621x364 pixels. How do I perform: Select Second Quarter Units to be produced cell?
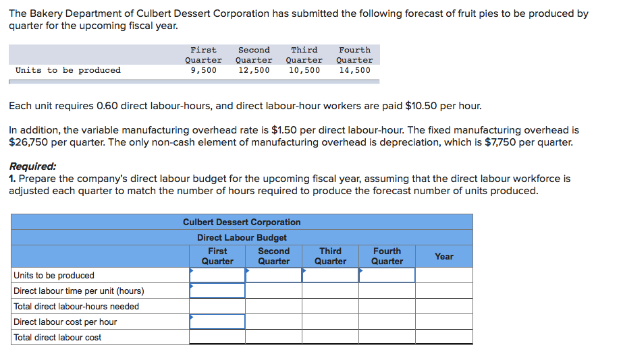click(x=273, y=275)
